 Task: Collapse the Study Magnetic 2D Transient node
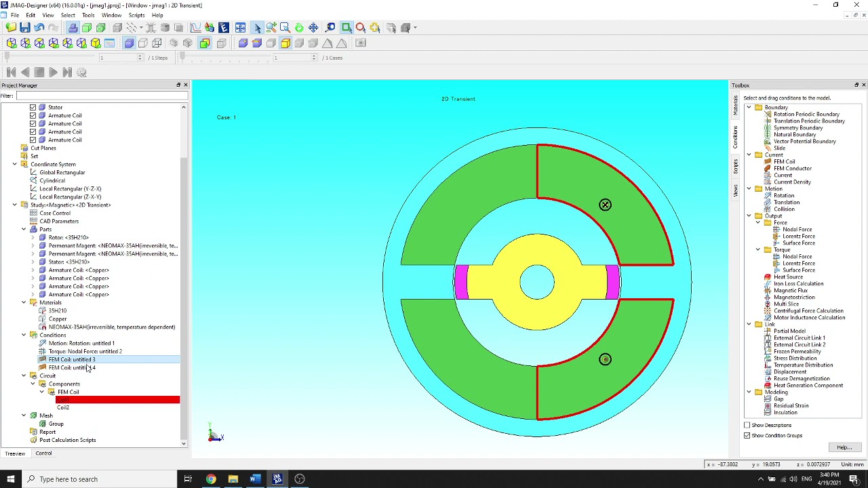[x=15, y=205]
